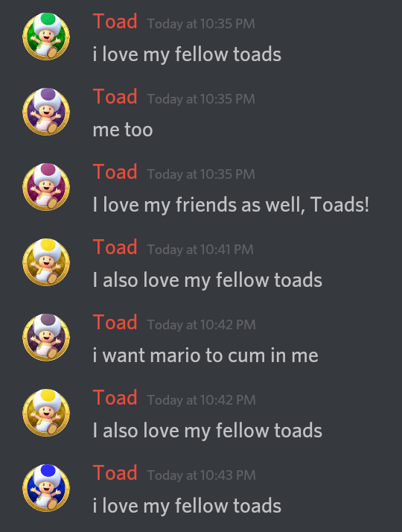
Task: Click timestamp of the first message
Action: point(201,24)
